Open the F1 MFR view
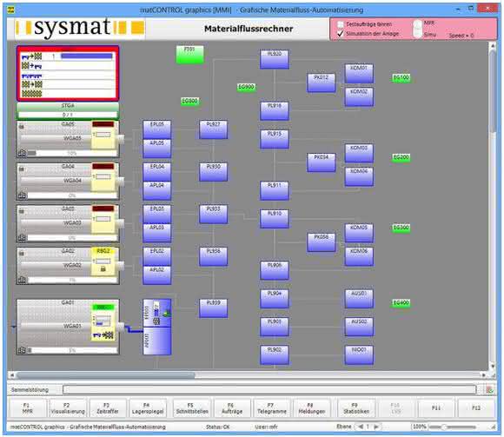The height and width of the screenshot is (437, 504). [27, 408]
